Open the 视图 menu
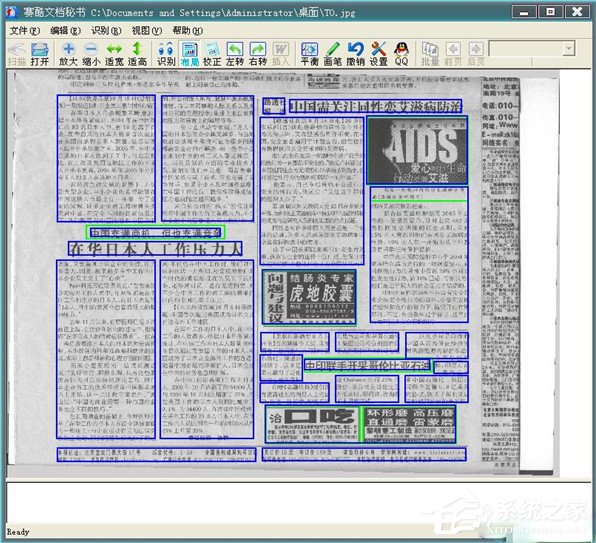 (x=146, y=30)
